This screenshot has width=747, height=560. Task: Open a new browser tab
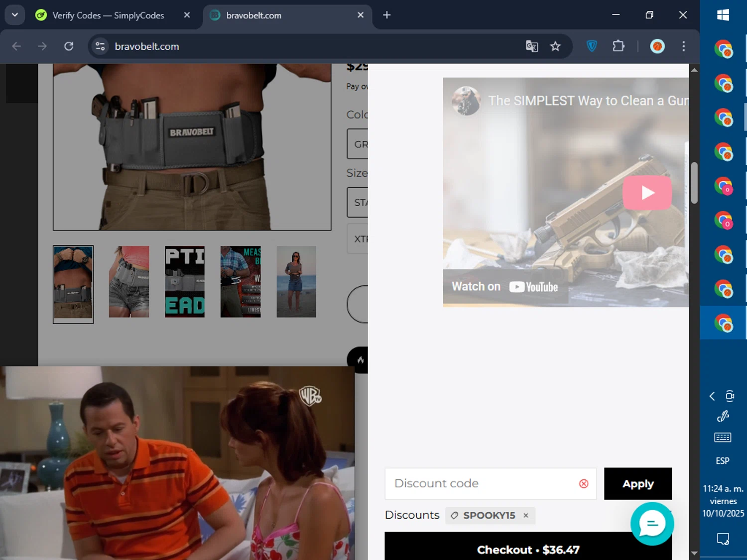387,15
